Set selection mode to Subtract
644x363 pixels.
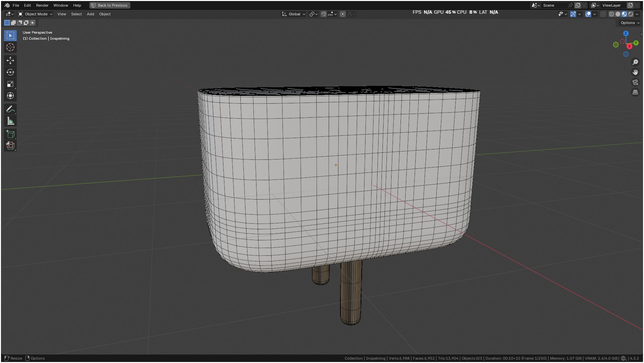(20, 23)
